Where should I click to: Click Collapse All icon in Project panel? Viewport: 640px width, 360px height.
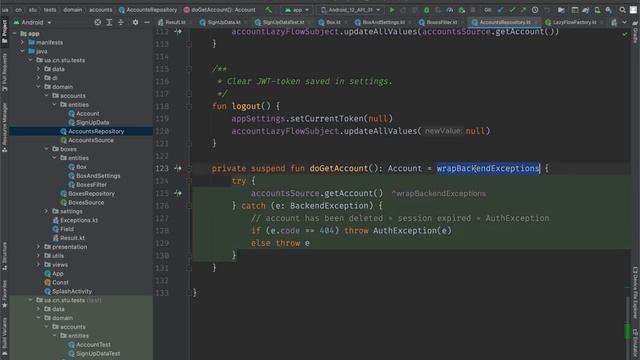(121, 22)
